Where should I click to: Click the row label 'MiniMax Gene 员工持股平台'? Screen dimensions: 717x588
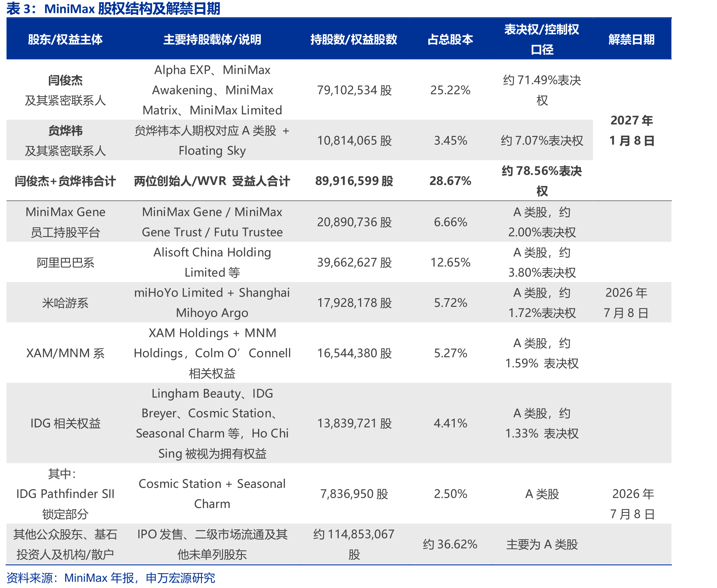(x=65, y=222)
